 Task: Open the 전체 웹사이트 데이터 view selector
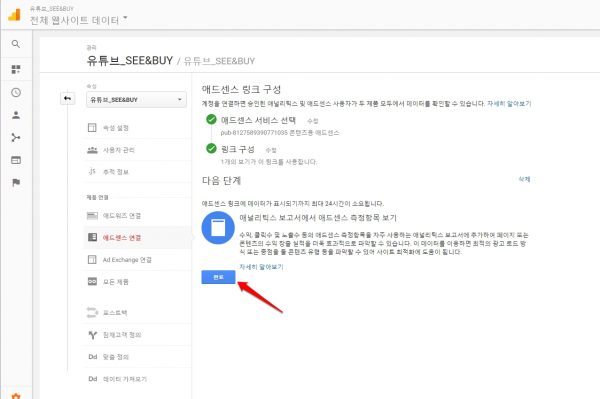tap(78, 20)
